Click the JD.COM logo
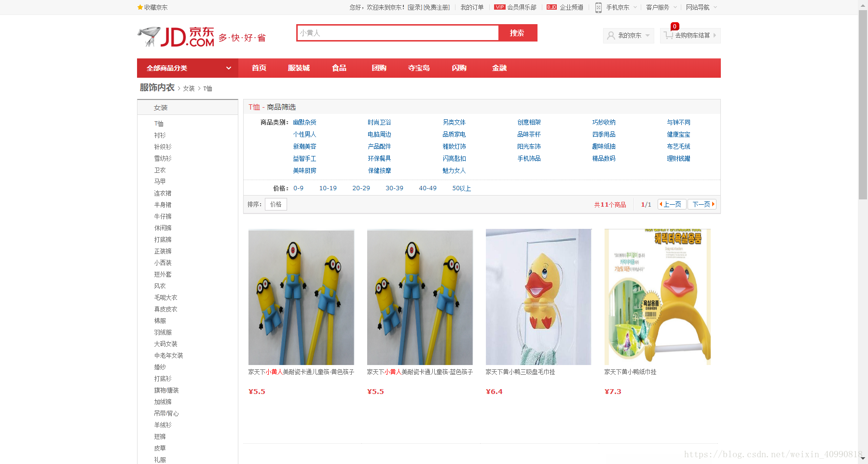The image size is (868, 464). (176, 37)
